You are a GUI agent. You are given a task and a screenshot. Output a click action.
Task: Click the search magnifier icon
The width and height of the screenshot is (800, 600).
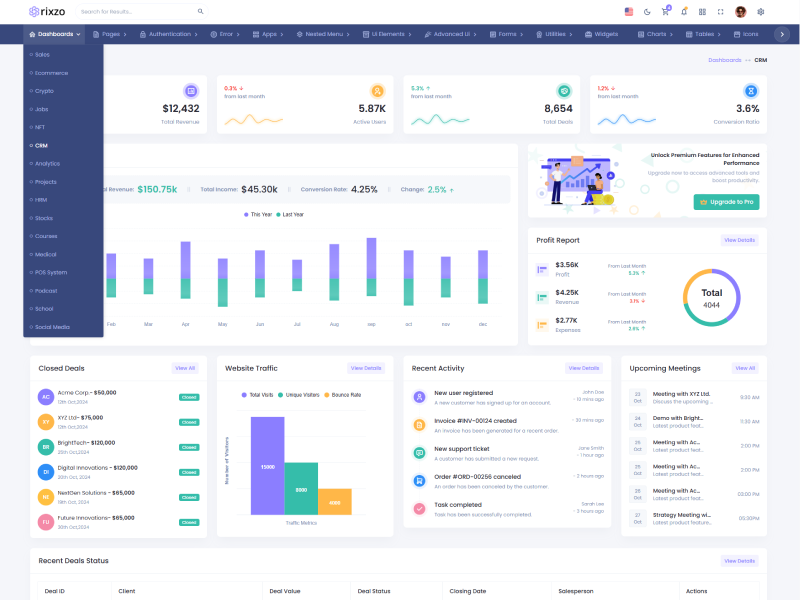200,12
